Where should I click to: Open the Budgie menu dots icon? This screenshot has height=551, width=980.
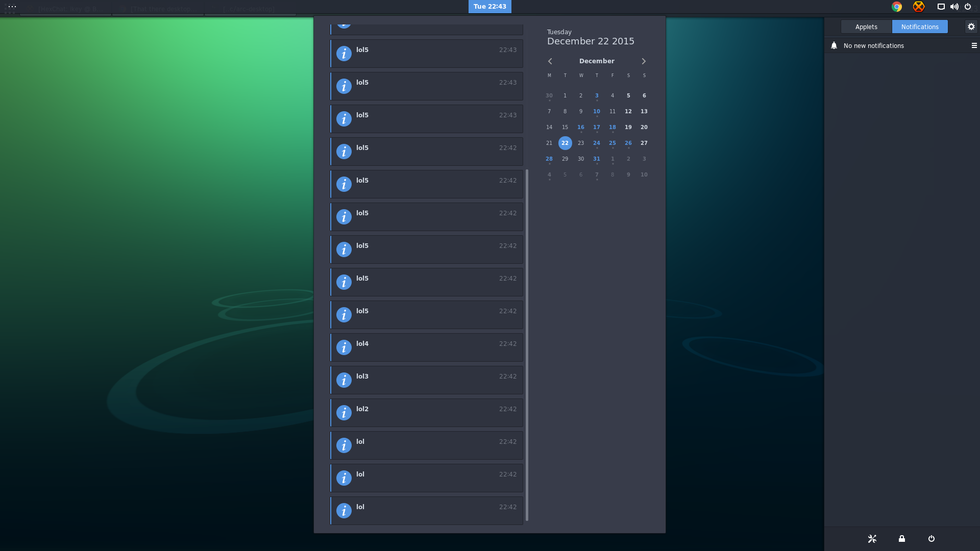coord(12,7)
